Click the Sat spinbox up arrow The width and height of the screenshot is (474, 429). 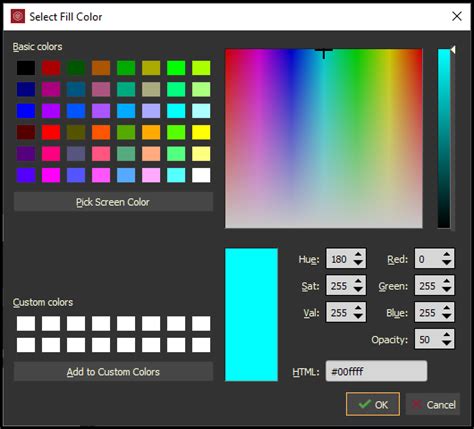(x=358, y=281)
